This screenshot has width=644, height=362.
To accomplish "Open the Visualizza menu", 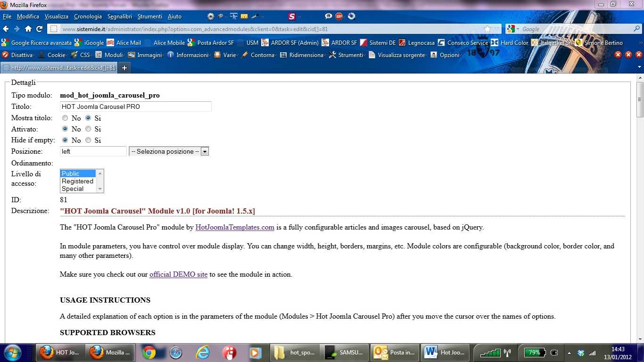I will click(57, 16).
